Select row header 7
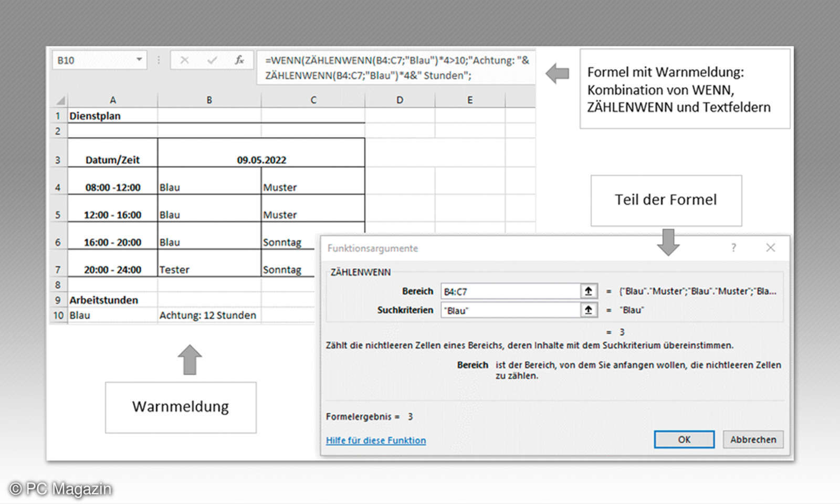 (58, 269)
